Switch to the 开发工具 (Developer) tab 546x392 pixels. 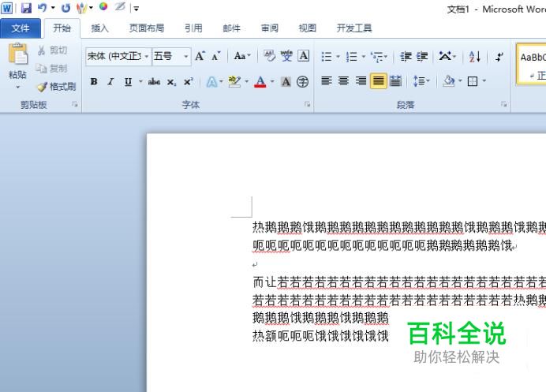pyautogui.click(x=354, y=28)
